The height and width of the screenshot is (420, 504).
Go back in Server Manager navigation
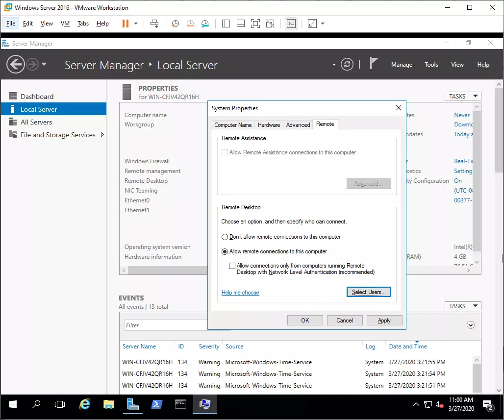(15, 64)
